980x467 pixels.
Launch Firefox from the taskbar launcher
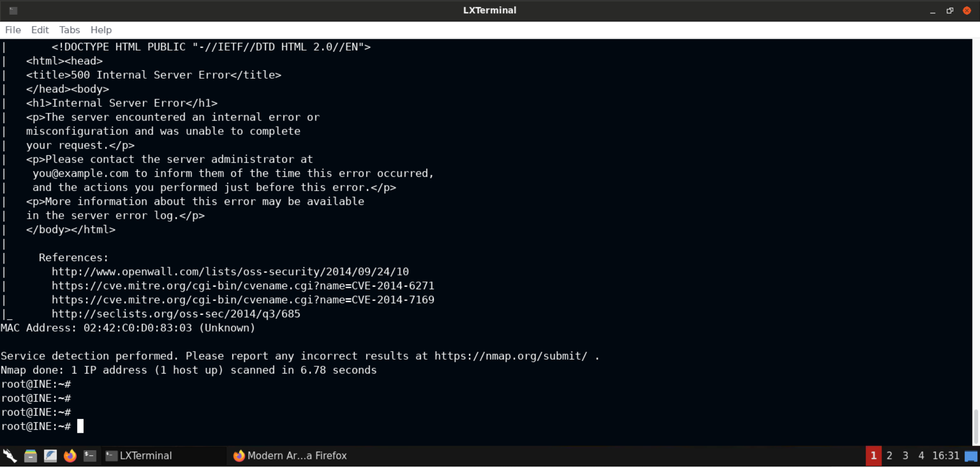tap(70, 455)
